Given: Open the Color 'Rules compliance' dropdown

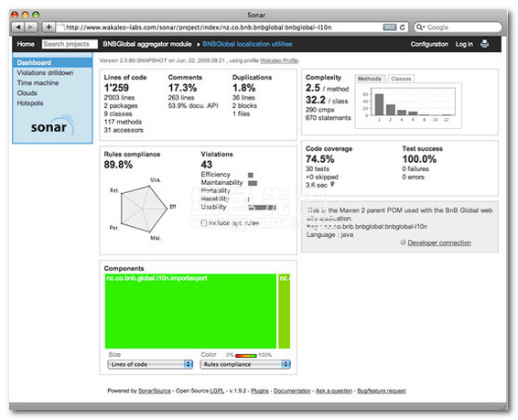Looking at the screenshot, I should click(x=245, y=364).
